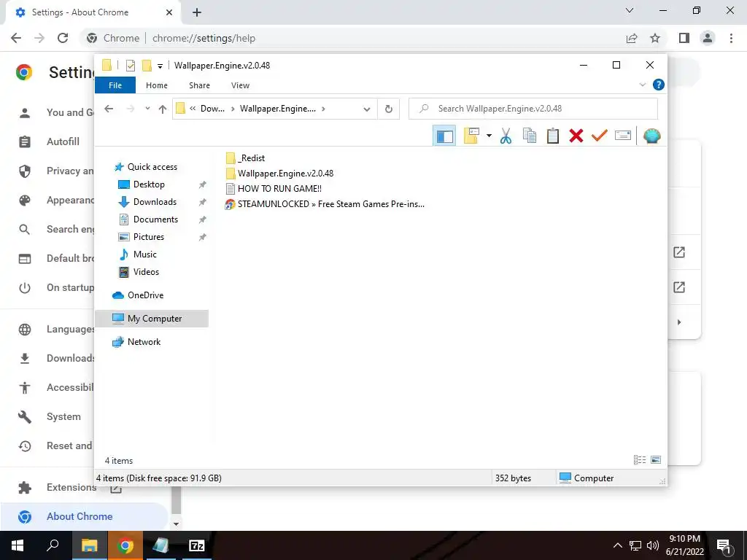Image resolution: width=747 pixels, height=560 pixels.
Task: Click the Wallpaper.Engine breadcrumb segment
Action: click(278, 109)
